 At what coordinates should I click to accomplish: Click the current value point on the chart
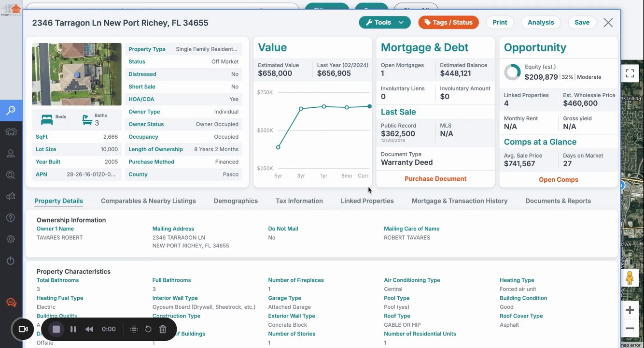pos(370,106)
